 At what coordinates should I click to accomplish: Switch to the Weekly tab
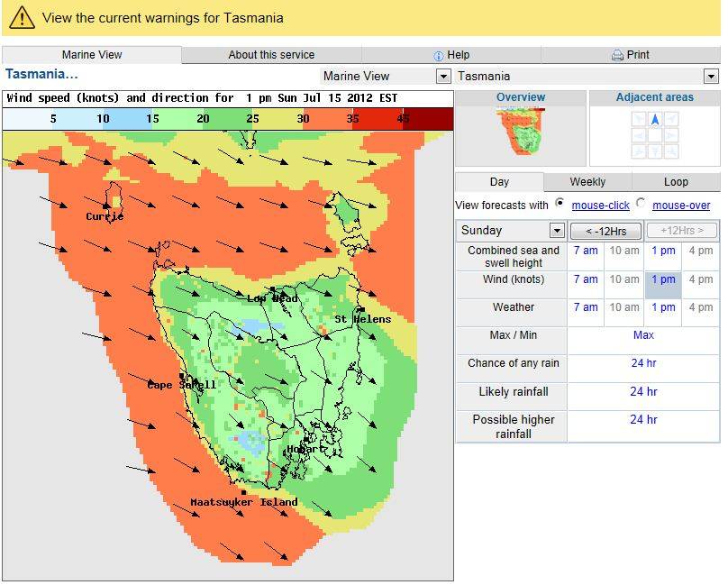tap(587, 181)
